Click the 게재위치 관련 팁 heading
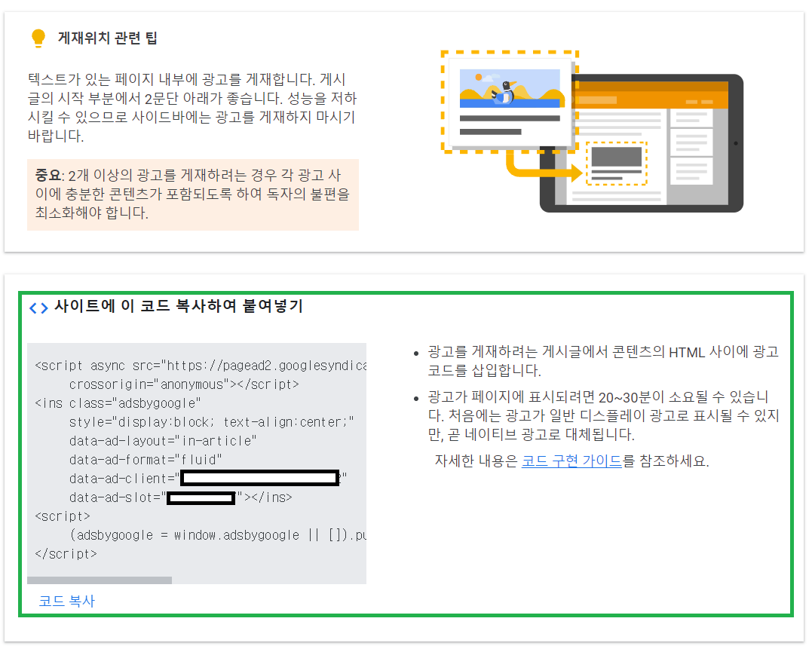 [108, 38]
